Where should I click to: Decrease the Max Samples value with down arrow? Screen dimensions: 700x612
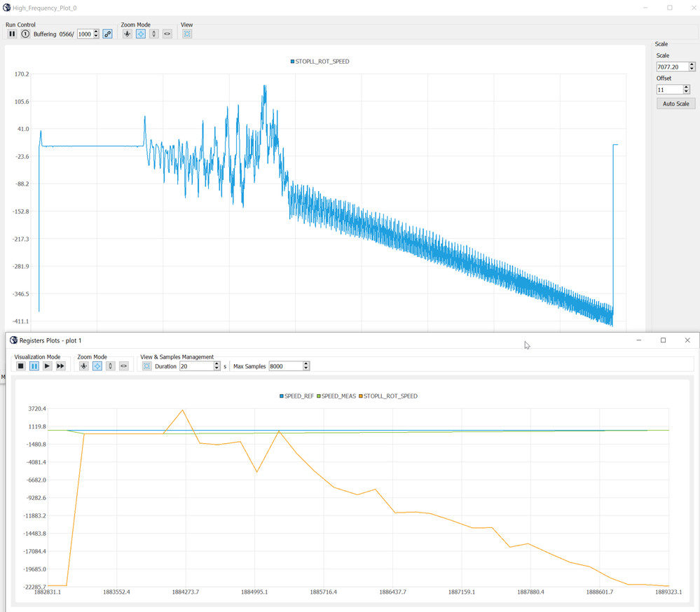pos(306,368)
